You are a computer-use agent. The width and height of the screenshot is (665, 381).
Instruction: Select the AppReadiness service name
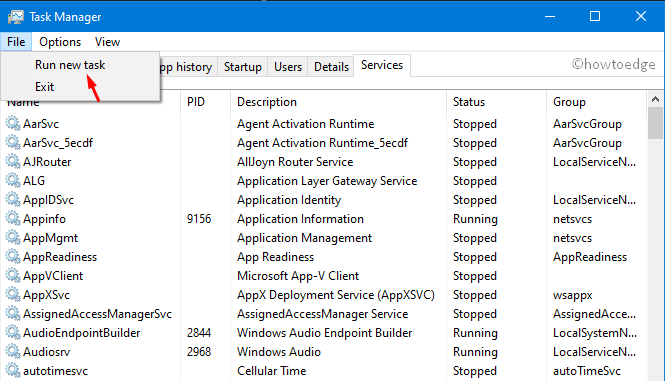[x=60, y=257]
